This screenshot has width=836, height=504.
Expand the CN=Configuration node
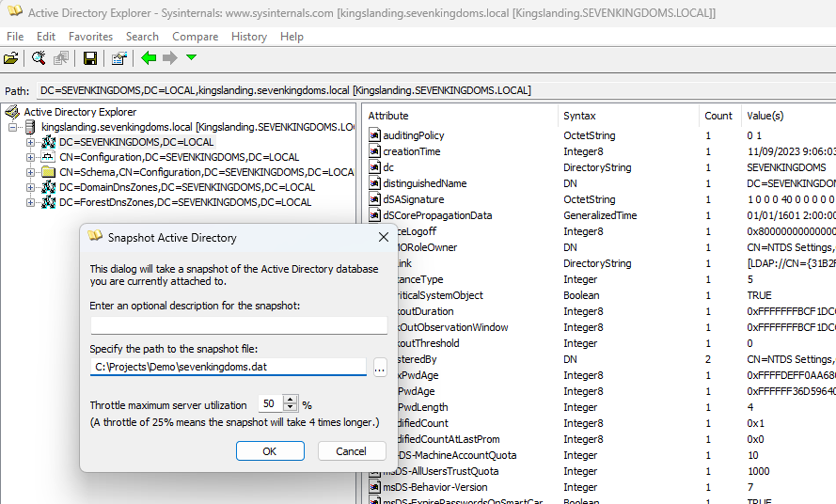[30, 157]
